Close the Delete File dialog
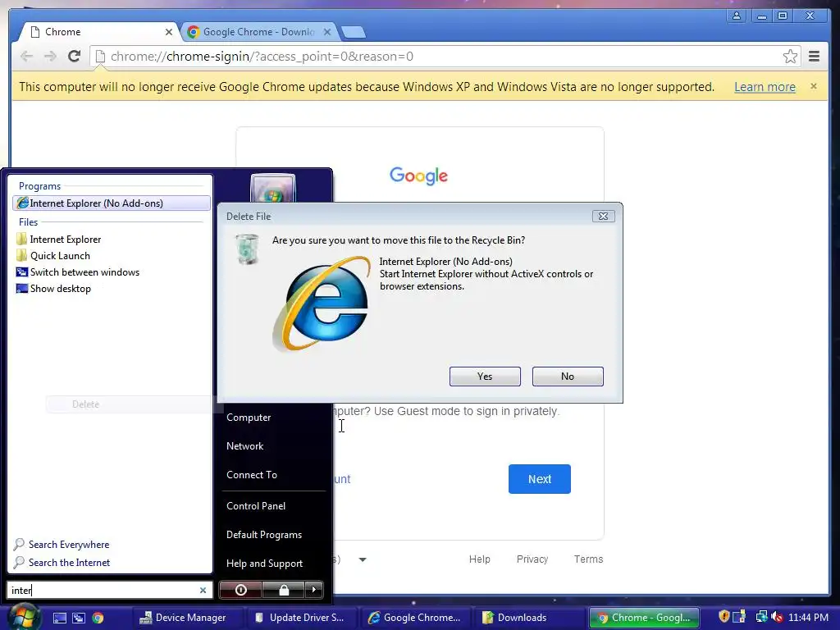The height and width of the screenshot is (630, 840). (x=603, y=216)
